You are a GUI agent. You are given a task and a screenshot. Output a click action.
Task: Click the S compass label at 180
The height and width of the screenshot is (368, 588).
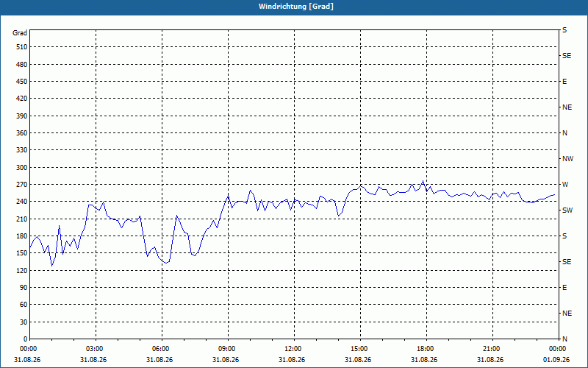[564, 236]
